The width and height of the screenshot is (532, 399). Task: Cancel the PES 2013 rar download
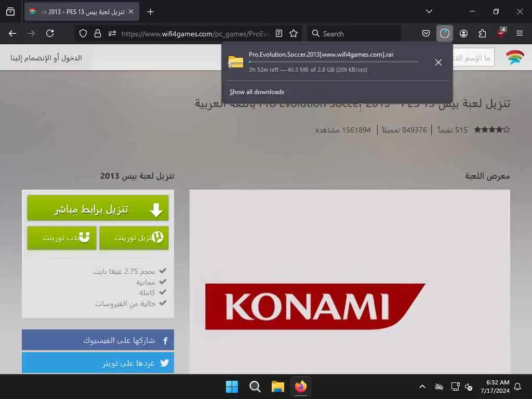pos(438,62)
